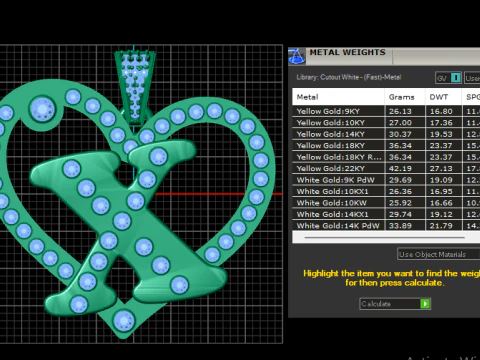The height and width of the screenshot is (360, 480).
Task: Click the horizontal scrollbar under the metals table
Action: tap(385, 238)
